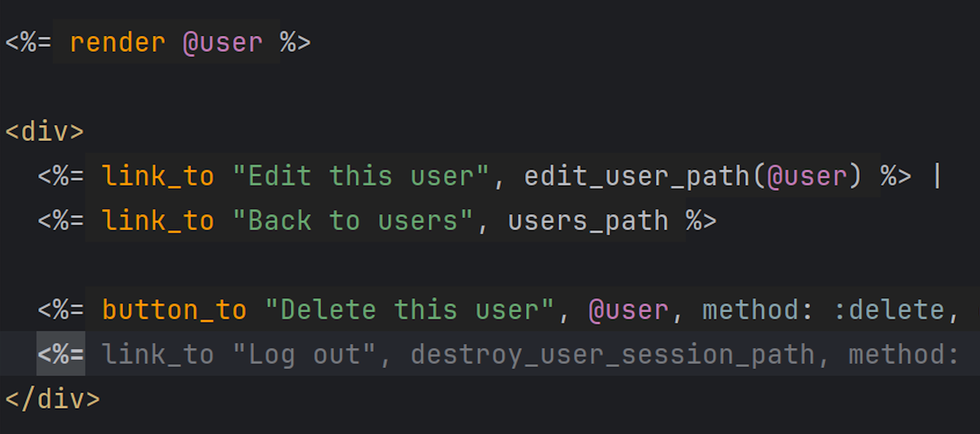Click the pipe character after edit link
The width and height of the screenshot is (980, 434).
pos(937,176)
